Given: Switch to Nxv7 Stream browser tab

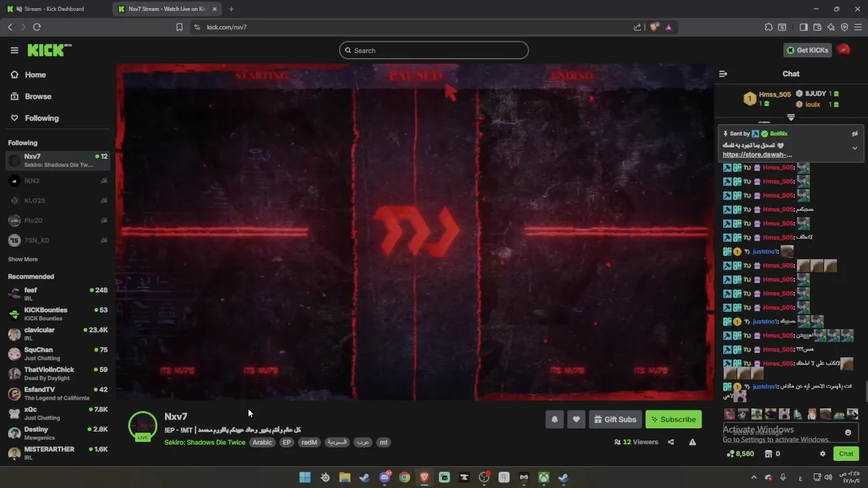Looking at the screenshot, I should tap(167, 9).
